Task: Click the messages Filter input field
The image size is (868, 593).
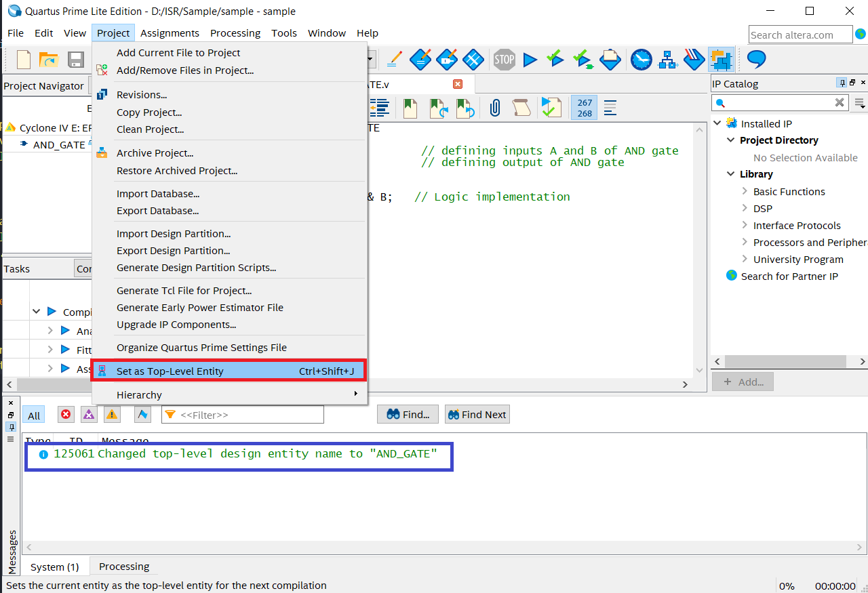Action: point(243,415)
